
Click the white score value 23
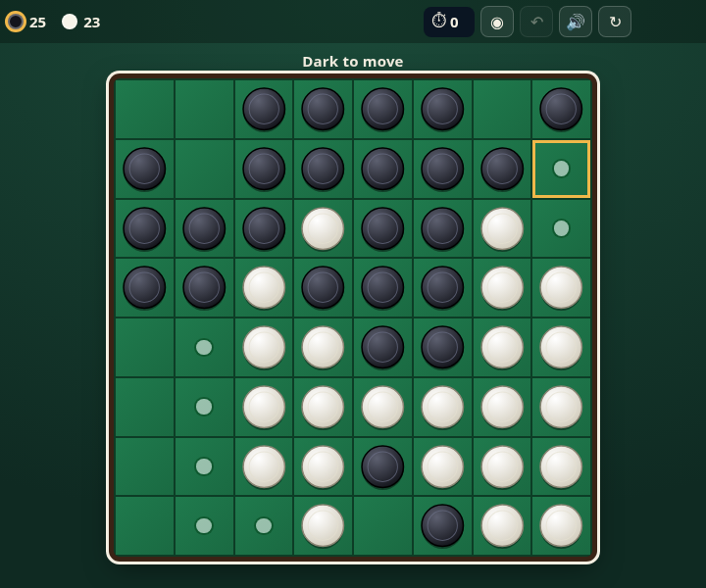point(92,23)
